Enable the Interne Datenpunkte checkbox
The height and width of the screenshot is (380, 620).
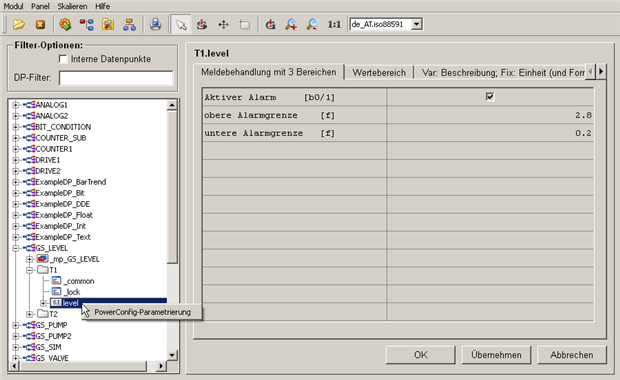pyautogui.click(x=62, y=59)
